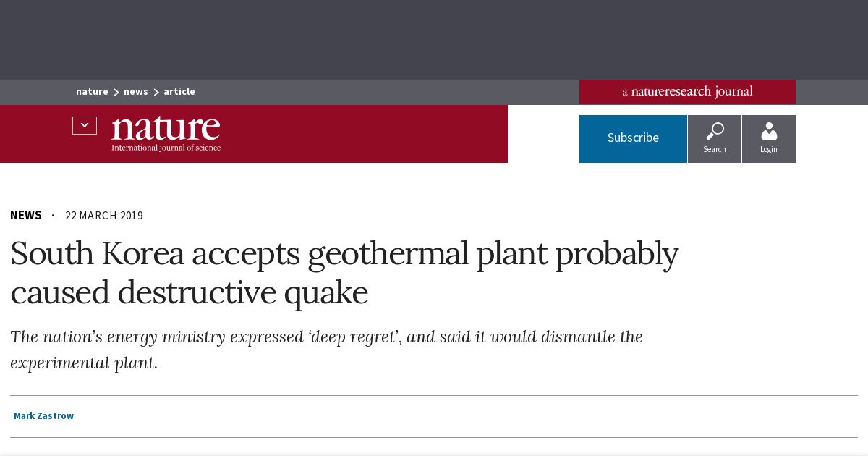Click the blue Subscribe button
The height and width of the screenshot is (456, 868).
(x=633, y=138)
